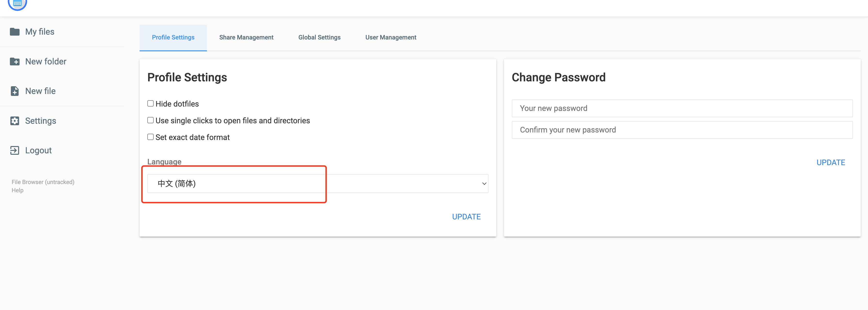
Task: Focus the Your new password field
Action: (x=682, y=108)
